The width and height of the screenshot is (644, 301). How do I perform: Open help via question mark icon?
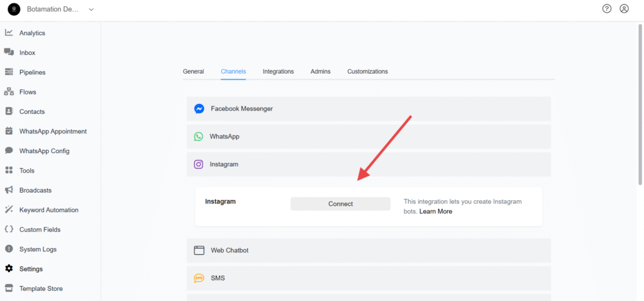[607, 9]
